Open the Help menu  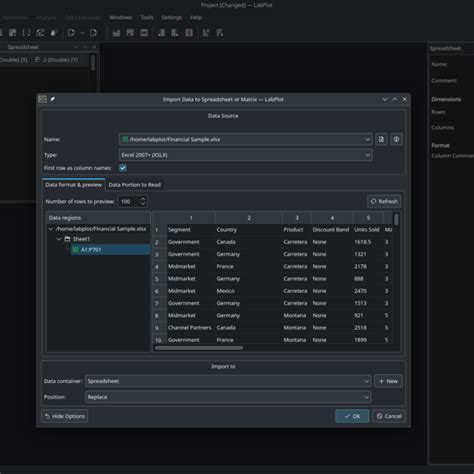(x=196, y=17)
